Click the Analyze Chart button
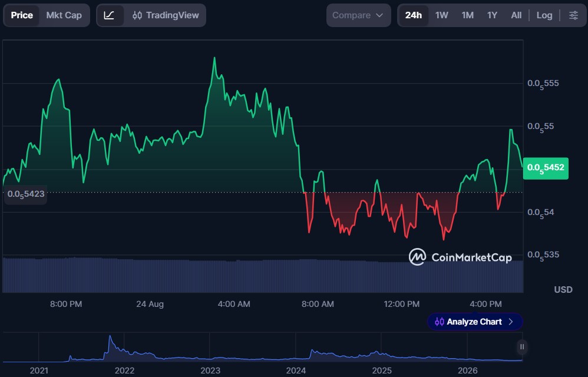 point(475,322)
